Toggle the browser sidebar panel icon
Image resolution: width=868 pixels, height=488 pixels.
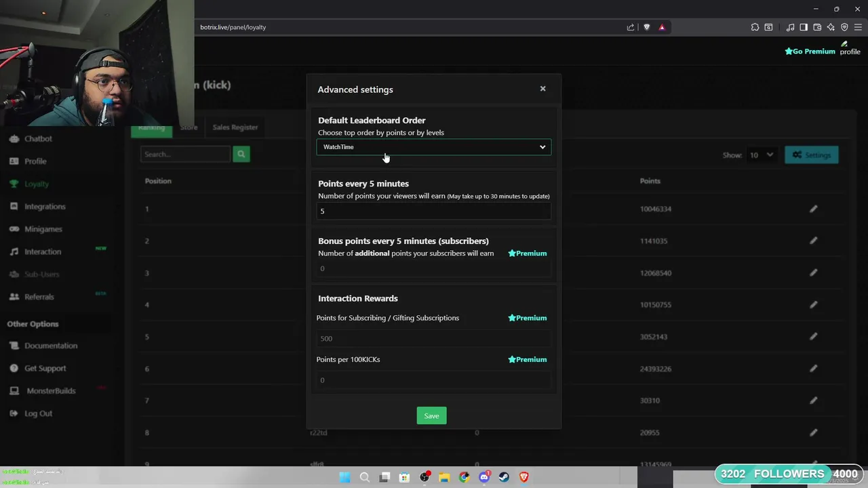804,27
